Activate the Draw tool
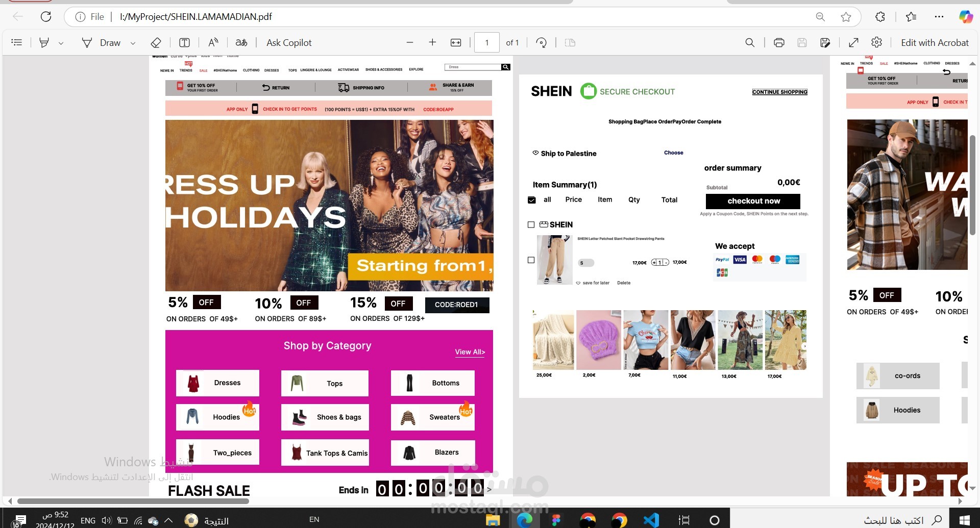980x528 pixels. click(x=102, y=43)
